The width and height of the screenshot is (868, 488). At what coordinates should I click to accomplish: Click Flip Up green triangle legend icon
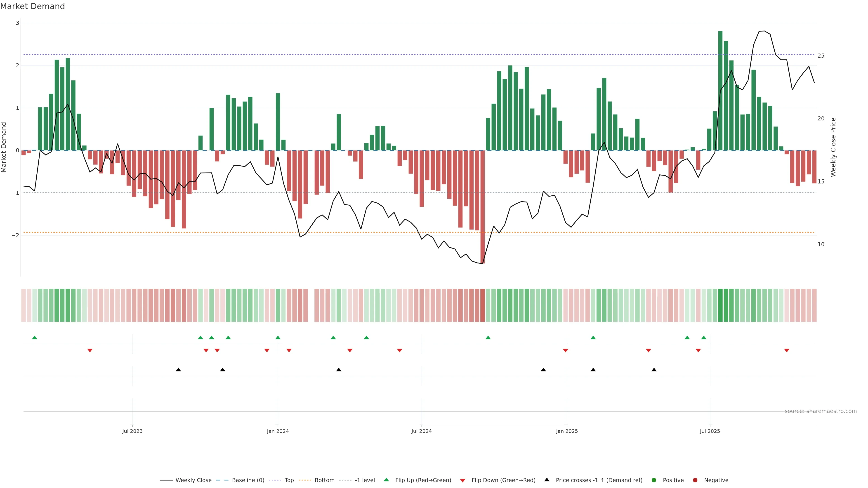coord(387,480)
